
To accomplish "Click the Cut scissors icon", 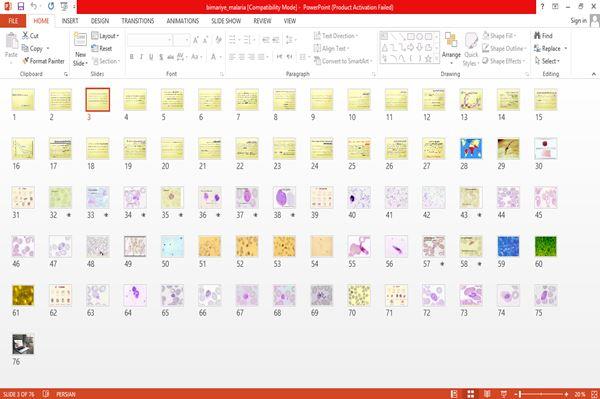I will coord(25,36).
